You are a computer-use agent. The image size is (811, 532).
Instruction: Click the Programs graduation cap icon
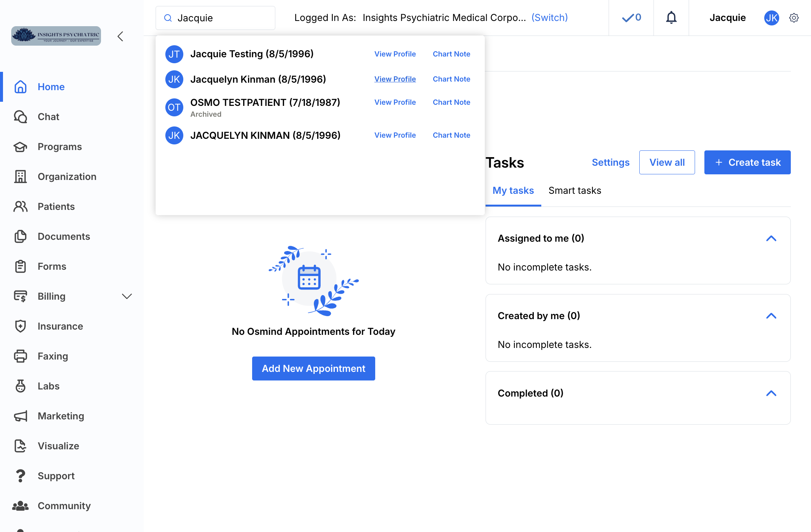coord(20,147)
